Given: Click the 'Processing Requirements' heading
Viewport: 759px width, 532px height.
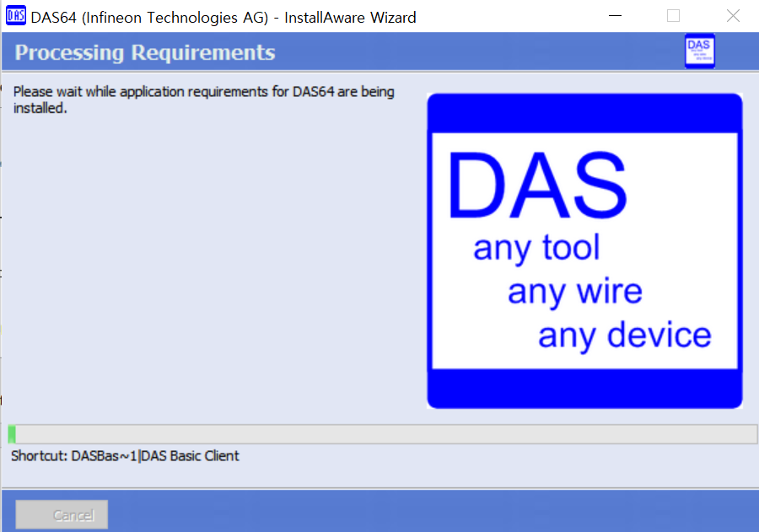Looking at the screenshot, I should pos(145,52).
